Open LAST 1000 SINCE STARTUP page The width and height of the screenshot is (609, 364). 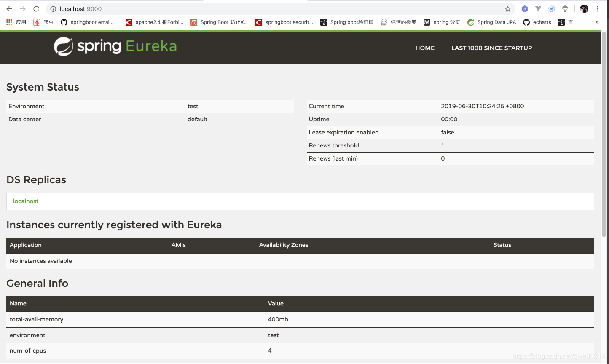(x=491, y=48)
